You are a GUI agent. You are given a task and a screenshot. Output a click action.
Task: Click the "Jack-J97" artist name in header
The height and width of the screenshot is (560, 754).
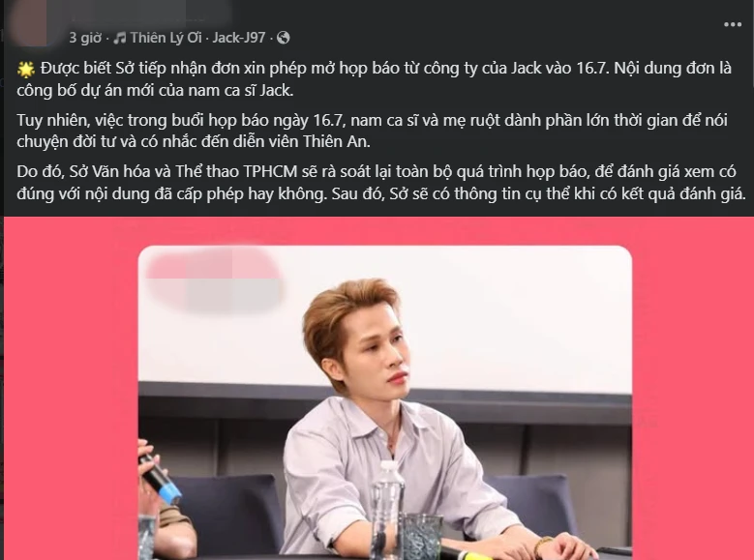(x=238, y=38)
